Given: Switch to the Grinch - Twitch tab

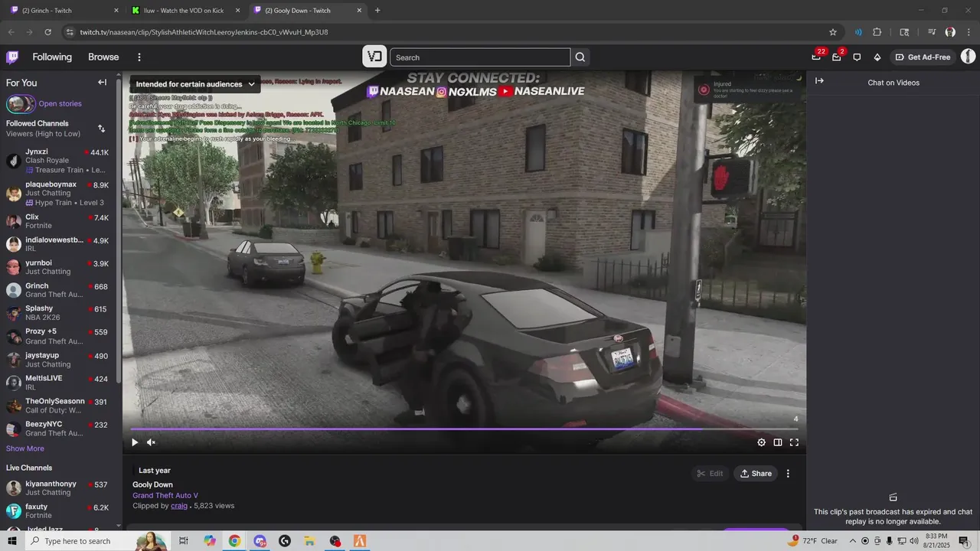Looking at the screenshot, I should coord(64,11).
